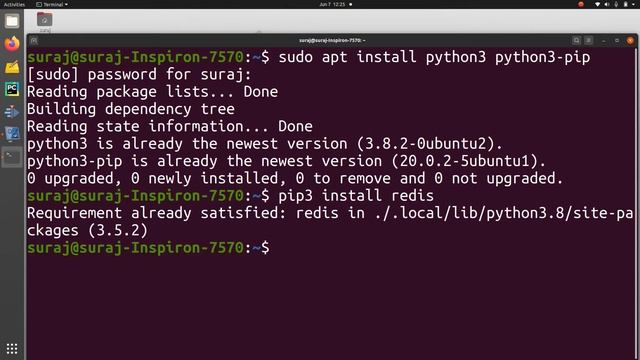Click the last empty prompt line

[x=148, y=248]
